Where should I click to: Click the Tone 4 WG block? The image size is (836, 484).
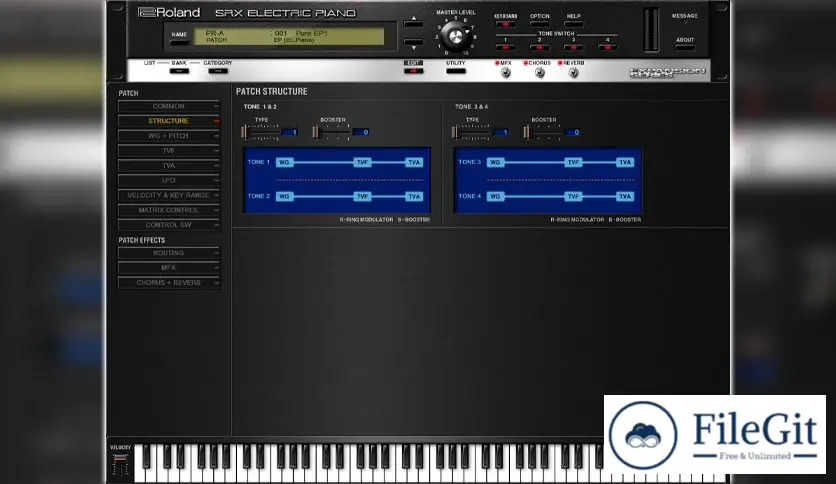click(x=495, y=197)
